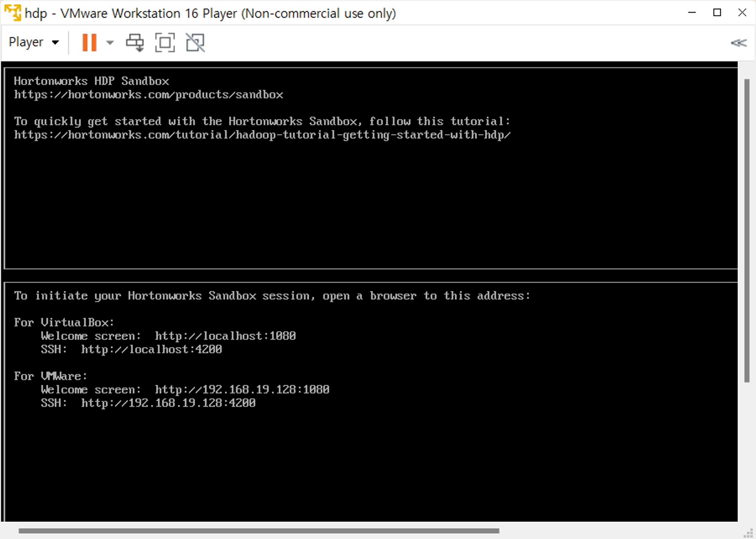Click the hortonworks.com/products/sandbox URL text
756x539 pixels.
click(149, 94)
